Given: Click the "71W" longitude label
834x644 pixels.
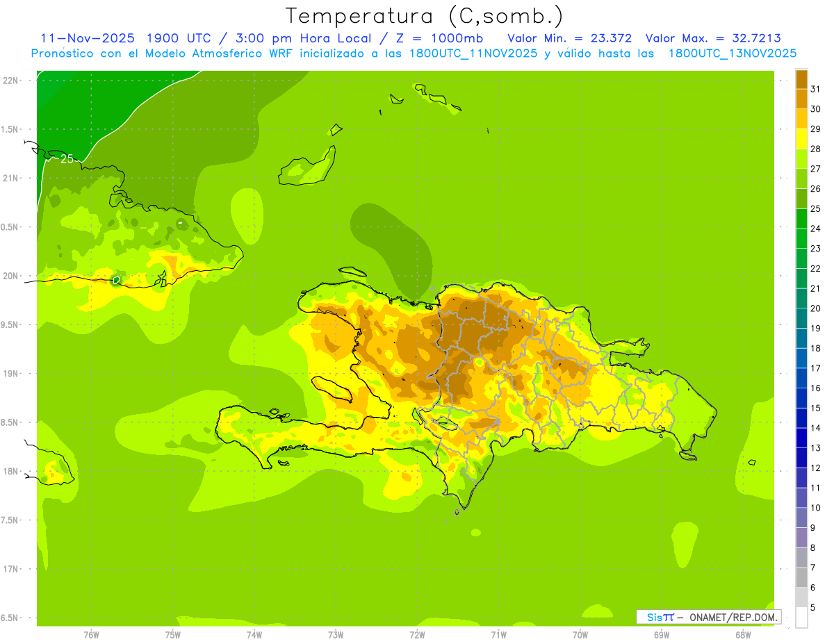Looking at the screenshot, I should tap(498, 635).
